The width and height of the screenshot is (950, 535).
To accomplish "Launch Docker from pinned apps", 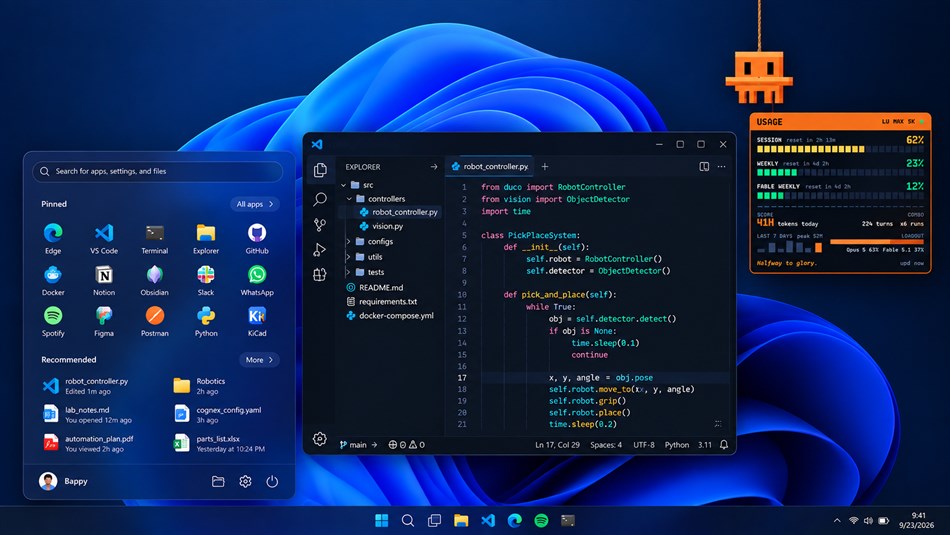I will pyautogui.click(x=53, y=280).
